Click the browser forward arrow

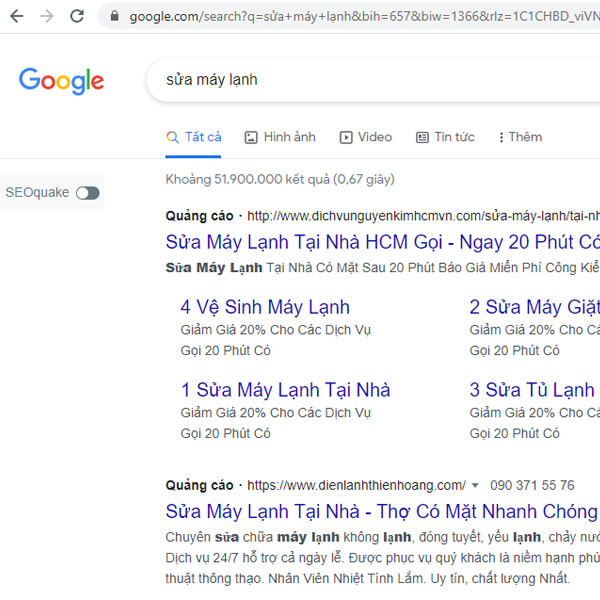[47, 16]
